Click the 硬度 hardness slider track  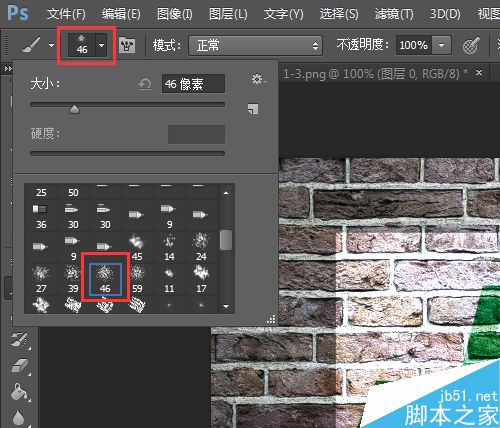[127, 153]
